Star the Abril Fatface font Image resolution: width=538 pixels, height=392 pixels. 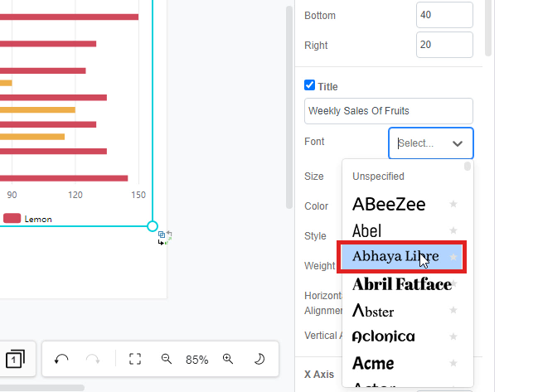(453, 284)
